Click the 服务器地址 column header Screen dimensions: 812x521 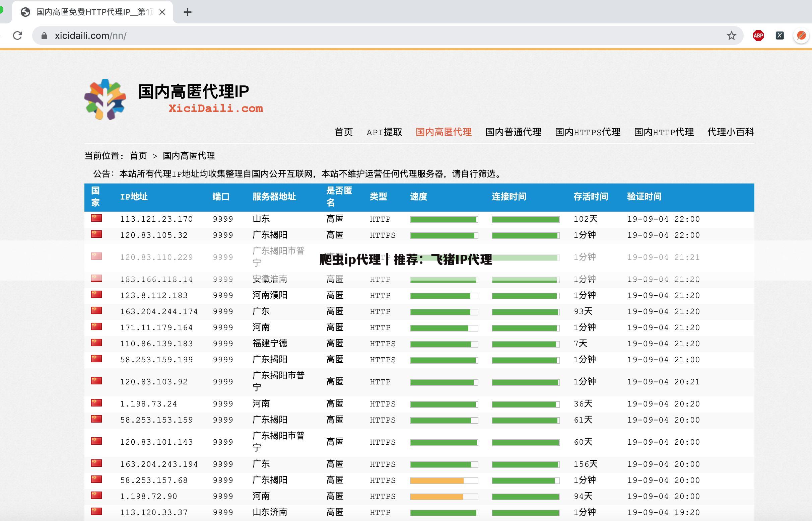pos(274,197)
